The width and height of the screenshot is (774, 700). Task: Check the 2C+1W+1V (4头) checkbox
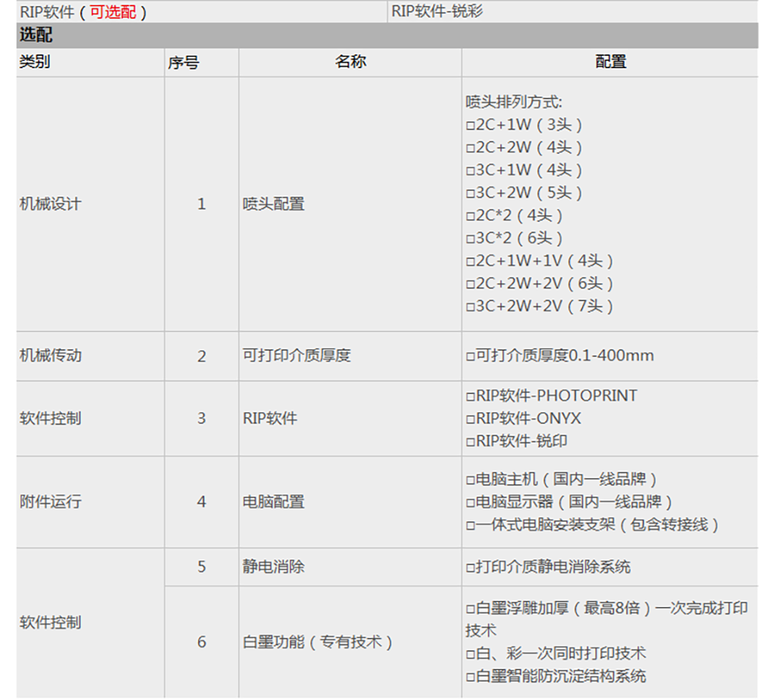(470, 262)
